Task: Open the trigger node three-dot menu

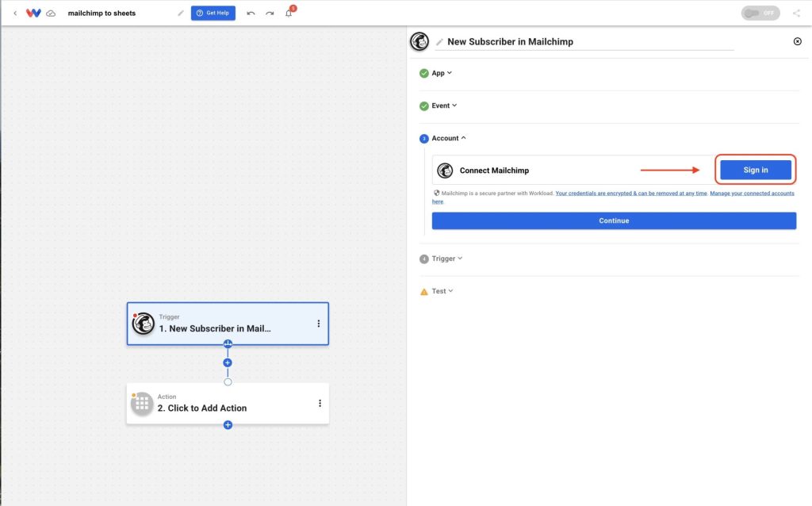Action: (x=319, y=324)
